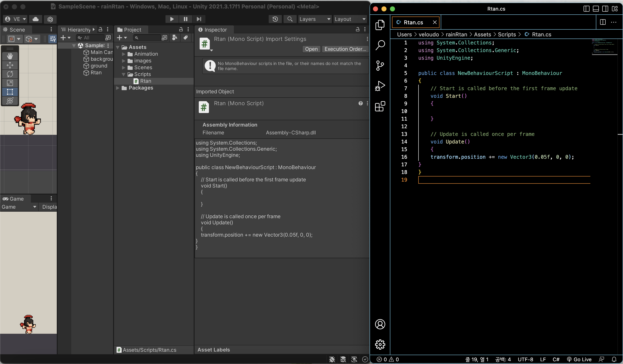
Task: Open VS Code Source Control view
Action: (x=380, y=65)
